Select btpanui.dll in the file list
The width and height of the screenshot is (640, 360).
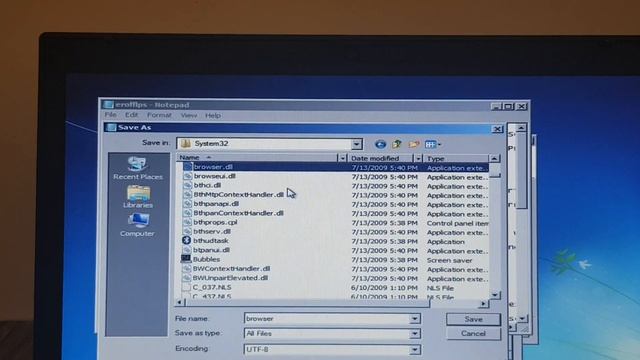coord(211,250)
